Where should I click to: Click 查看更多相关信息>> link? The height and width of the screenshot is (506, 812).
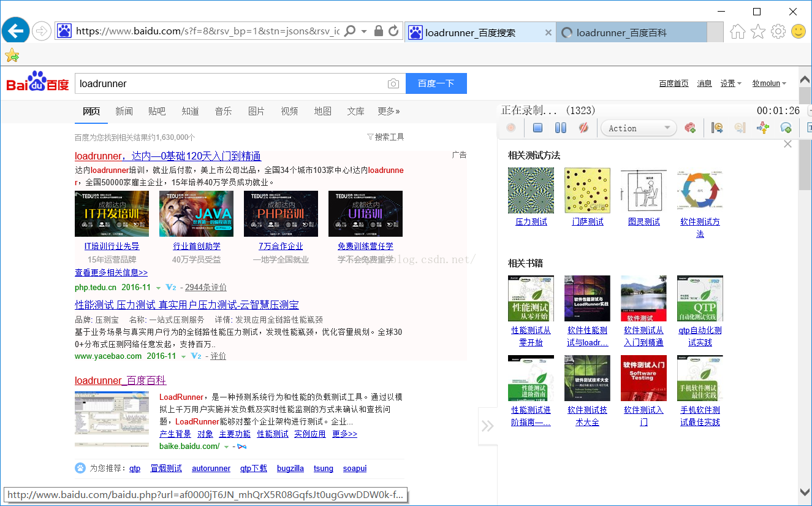pyautogui.click(x=111, y=272)
